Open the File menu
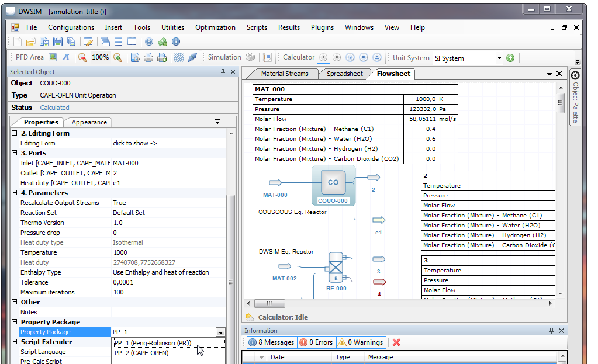 (x=31, y=27)
